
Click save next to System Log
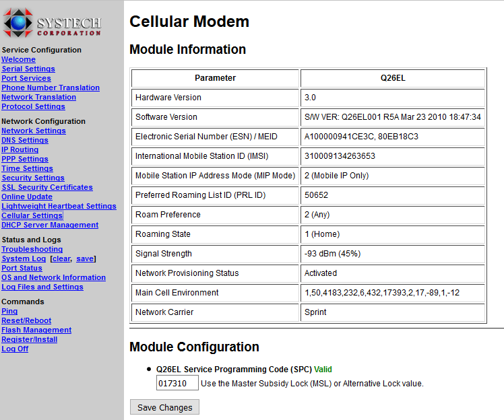click(x=85, y=258)
